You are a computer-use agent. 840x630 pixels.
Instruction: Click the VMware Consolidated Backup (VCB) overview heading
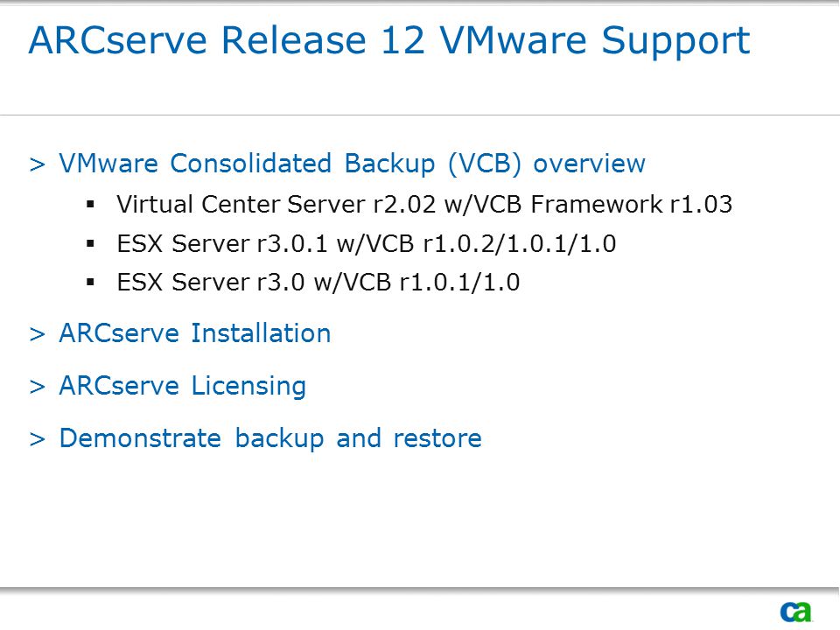[352, 164]
